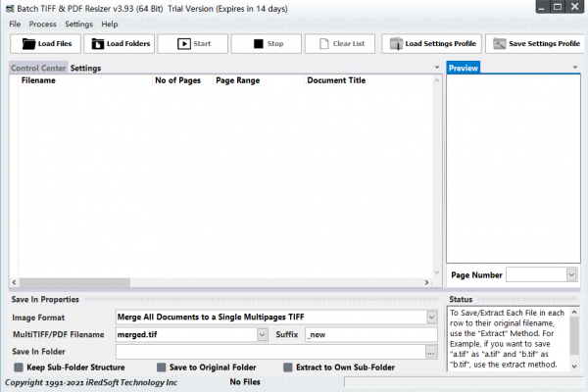Click the copyright iRedSoft Technology text
588x392 pixels.
pos(91,382)
